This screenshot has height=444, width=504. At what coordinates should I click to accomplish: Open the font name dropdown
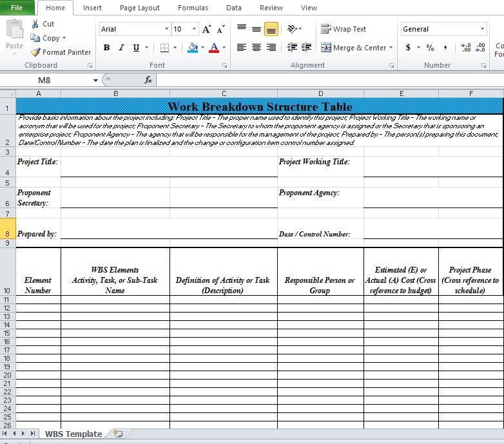pyautogui.click(x=167, y=29)
